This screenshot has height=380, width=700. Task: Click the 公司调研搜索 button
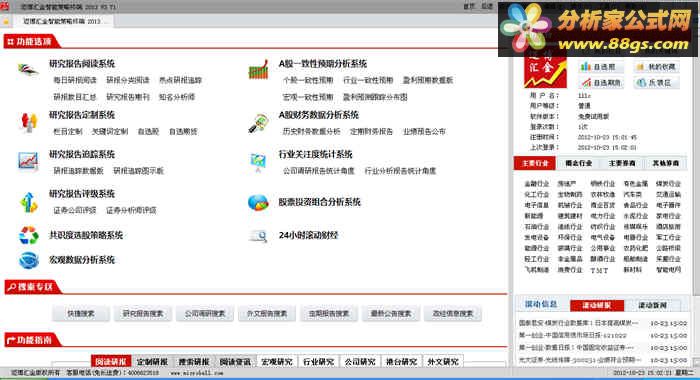click(x=205, y=313)
